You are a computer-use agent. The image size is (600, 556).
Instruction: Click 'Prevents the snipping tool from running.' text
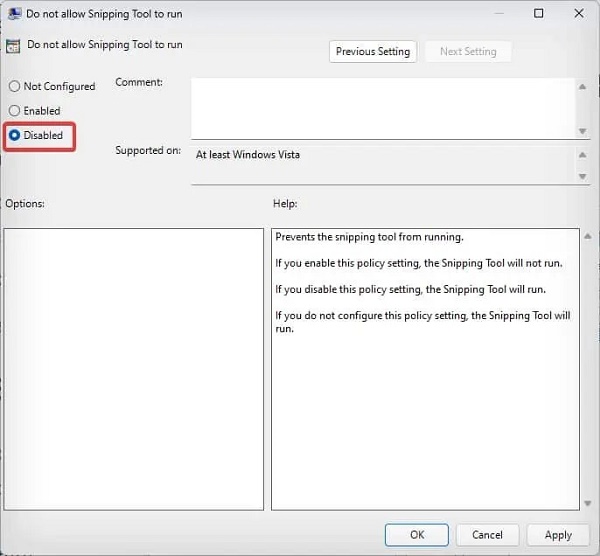pos(369,237)
